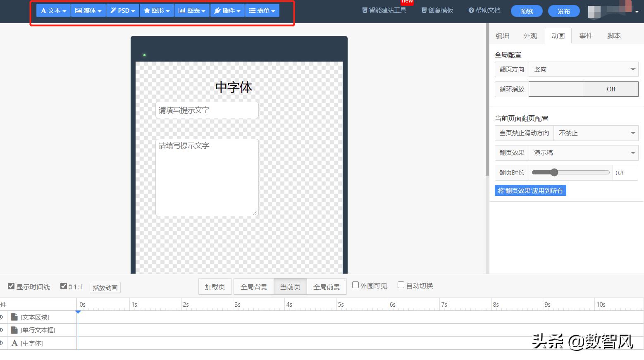Screen dimensions: 644x360
Task: Select the PSD import tool
Action: (122, 10)
